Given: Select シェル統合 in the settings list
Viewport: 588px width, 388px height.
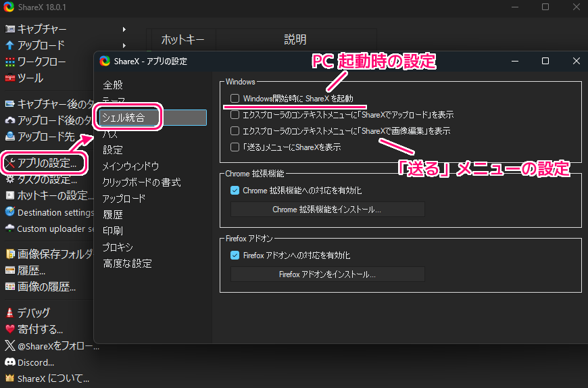Looking at the screenshot, I should coord(153,118).
